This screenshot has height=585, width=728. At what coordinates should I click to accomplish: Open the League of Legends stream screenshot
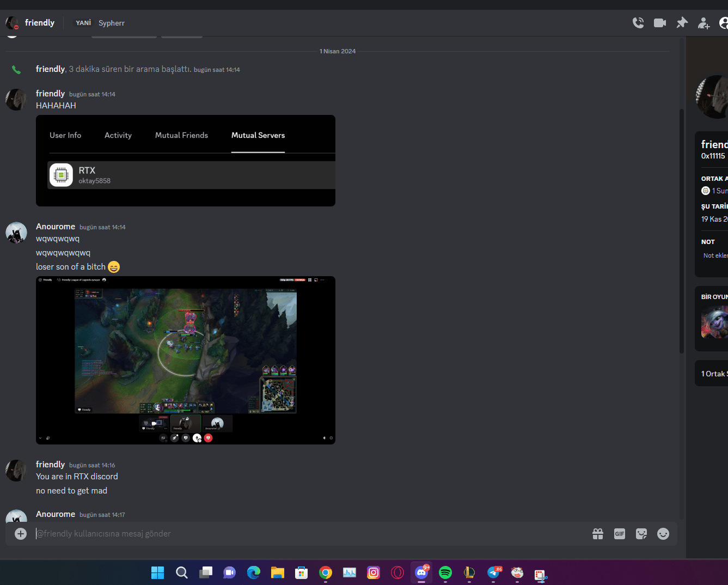[186, 360]
